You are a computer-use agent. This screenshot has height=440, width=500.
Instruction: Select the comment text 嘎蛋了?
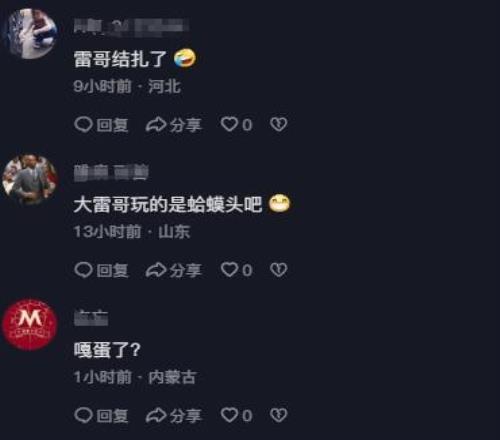[107, 350]
